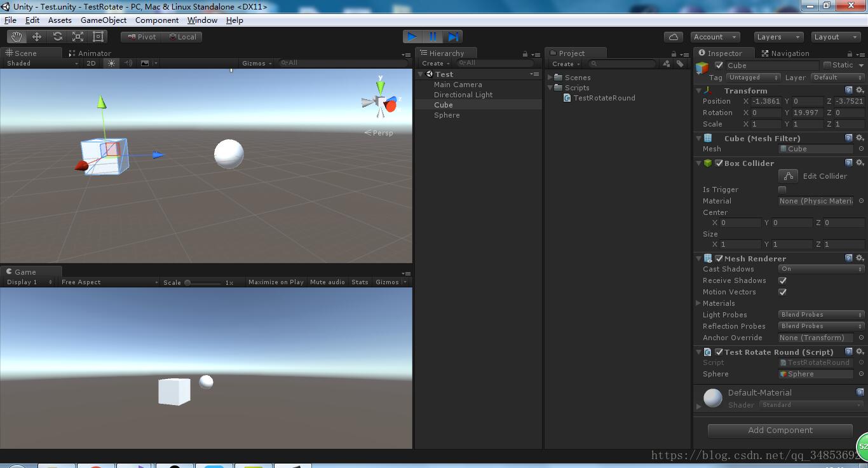The height and width of the screenshot is (468, 868).
Task: Open the Cast Shadows dropdown
Action: click(821, 269)
